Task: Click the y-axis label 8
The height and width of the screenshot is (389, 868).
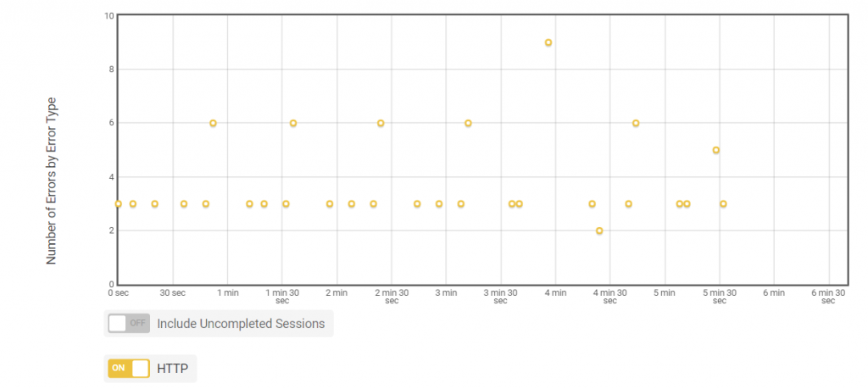Action: click(x=111, y=69)
